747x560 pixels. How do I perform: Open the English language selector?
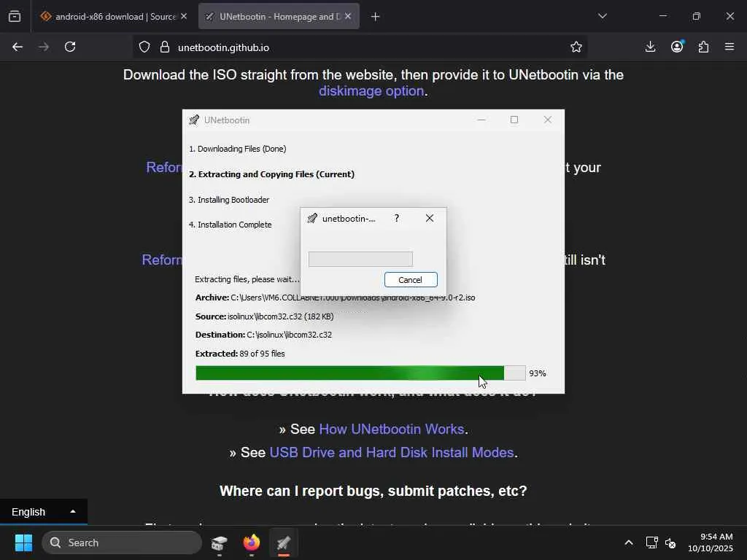[x=43, y=511]
